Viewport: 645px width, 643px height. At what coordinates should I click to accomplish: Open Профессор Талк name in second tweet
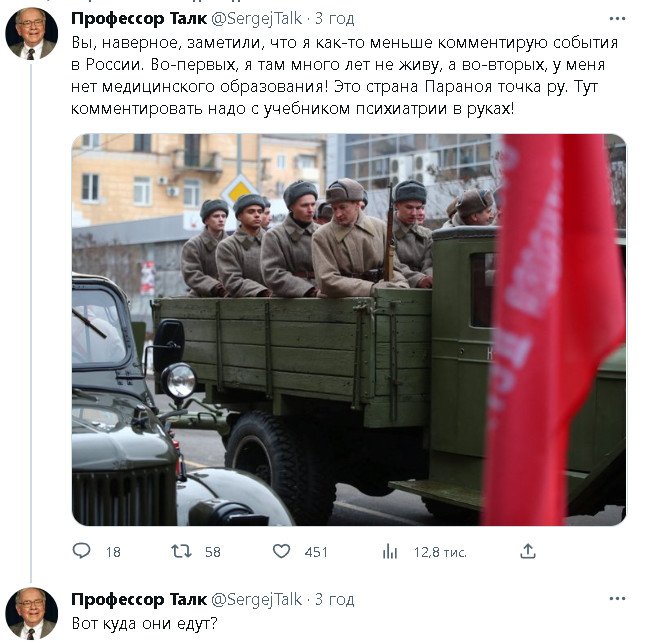(x=139, y=600)
